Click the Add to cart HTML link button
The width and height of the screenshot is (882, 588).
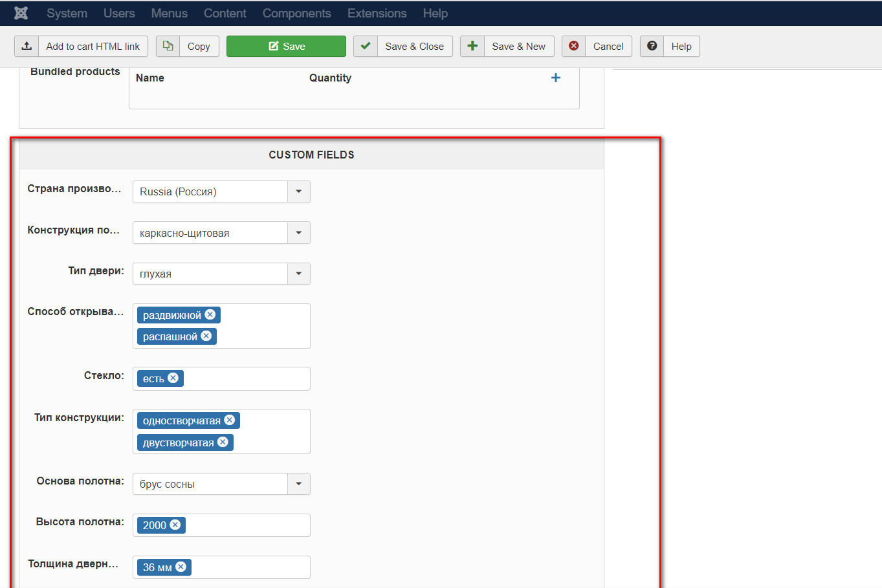(x=82, y=47)
